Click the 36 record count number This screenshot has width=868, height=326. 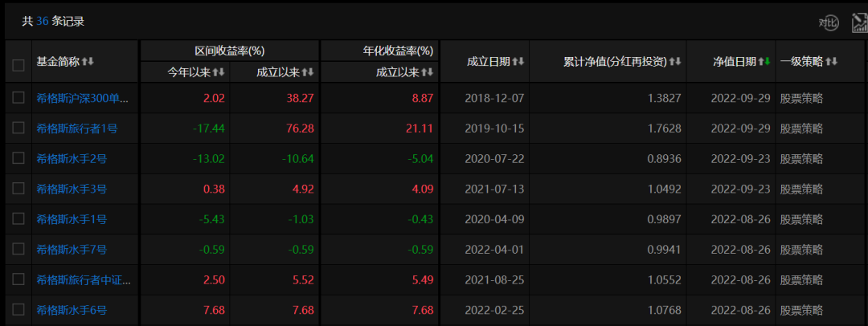(43, 22)
